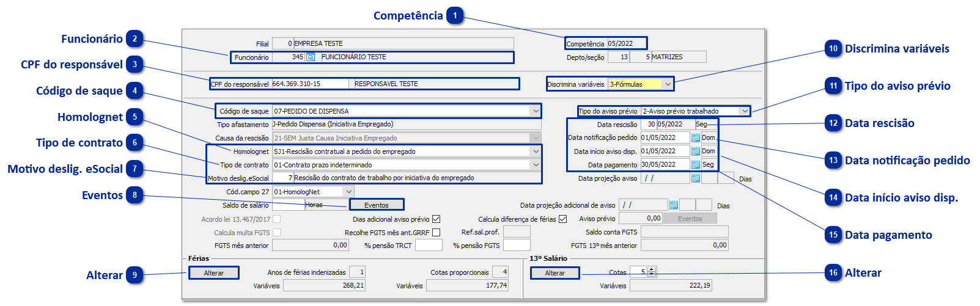Click the Motivo deslig.eSocial code field

tap(282, 178)
